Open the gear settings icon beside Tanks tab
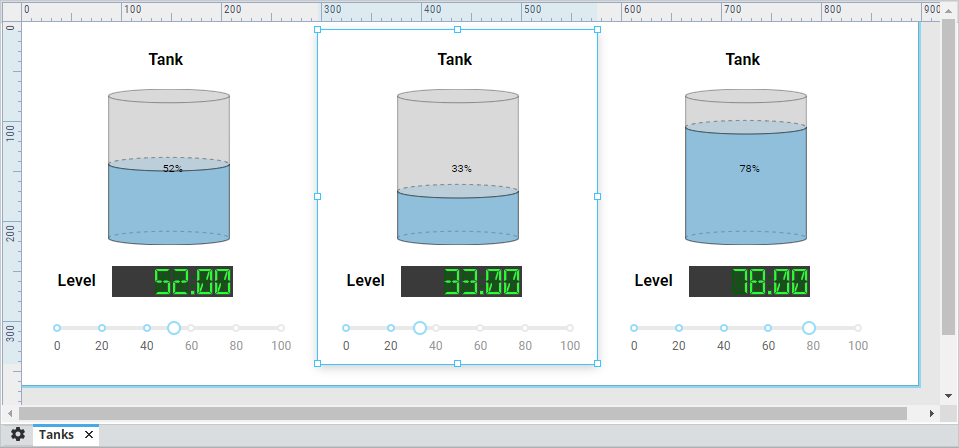This screenshot has width=959, height=448. pos(18,435)
